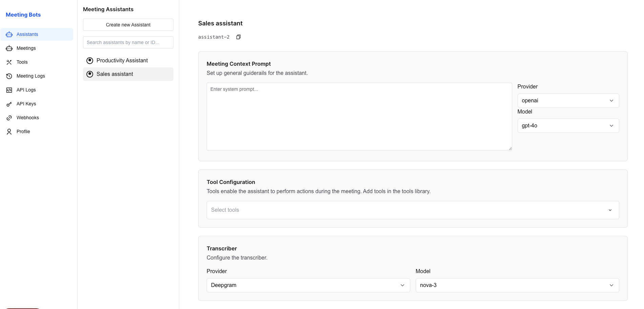The image size is (644, 309).
Task: Go to the Profile menu item
Action: 23,132
